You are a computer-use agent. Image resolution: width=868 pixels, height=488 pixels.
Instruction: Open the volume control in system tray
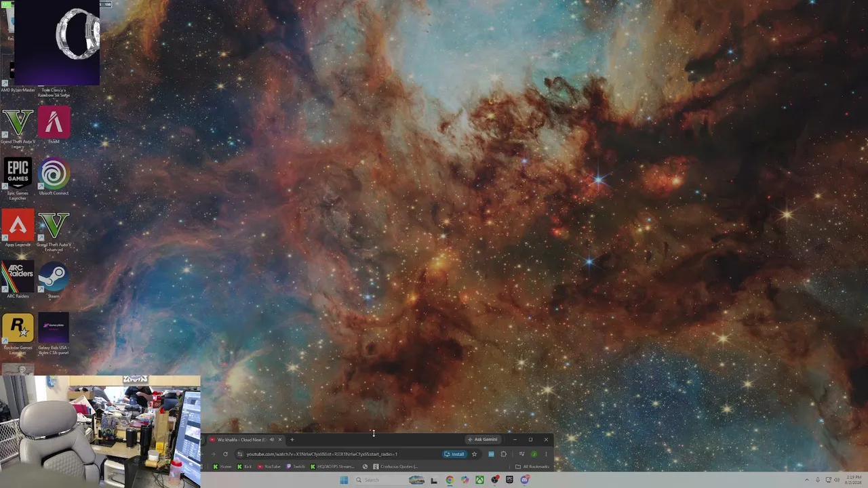(837, 480)
